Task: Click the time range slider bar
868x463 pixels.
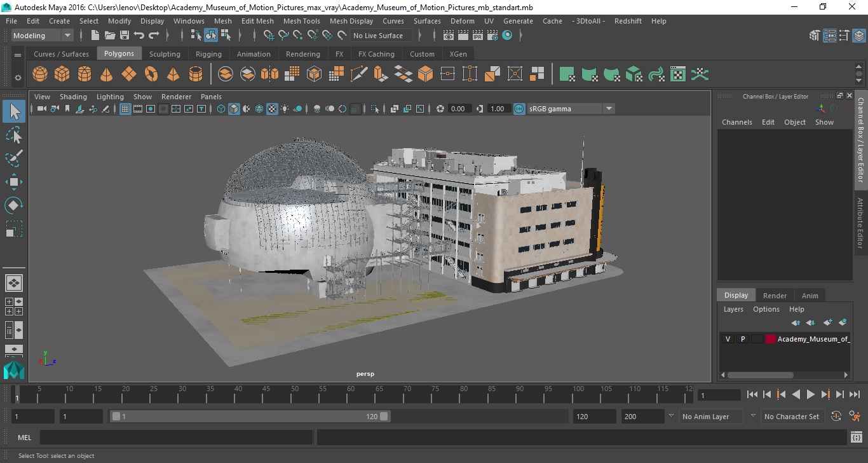Action: point(250,417)
